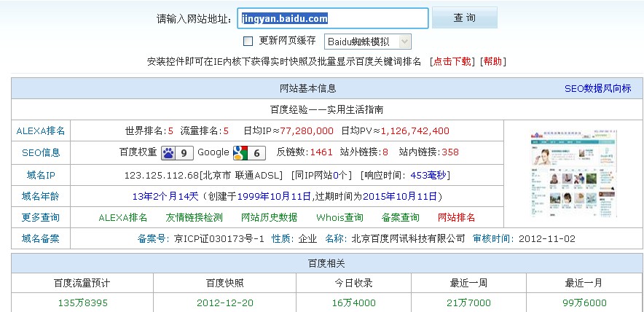Click the SEO信息 row label
Viewport: 644px width, 312px height.
[x=41, y=152]
